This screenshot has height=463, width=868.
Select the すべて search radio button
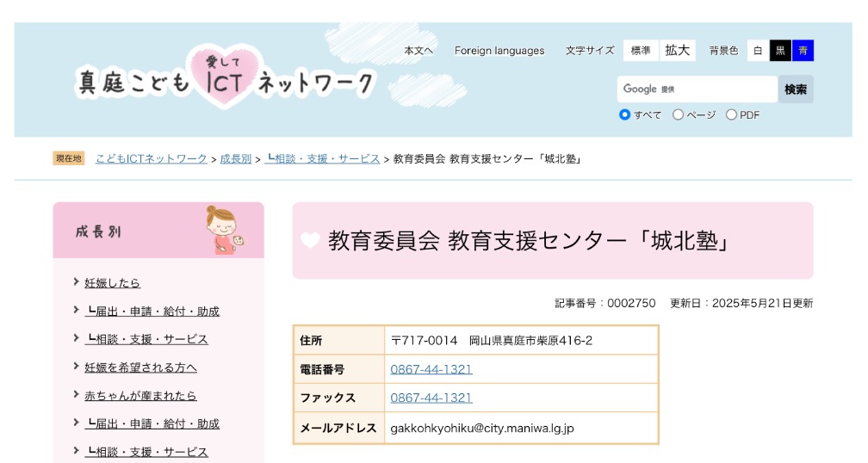tap(624, 114)
